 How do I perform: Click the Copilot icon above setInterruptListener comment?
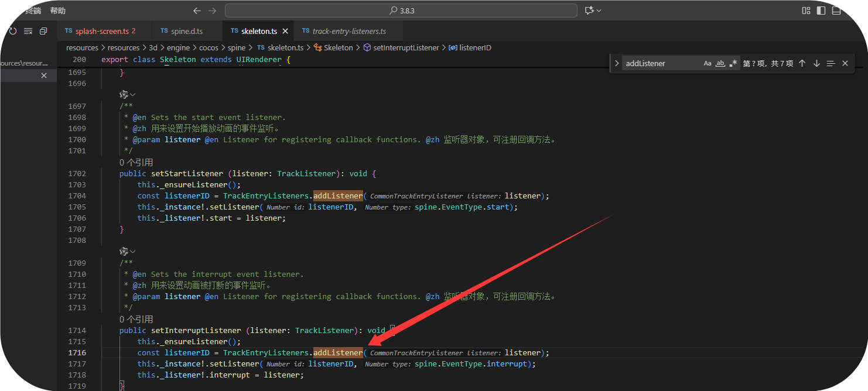(x=124, y=251)
